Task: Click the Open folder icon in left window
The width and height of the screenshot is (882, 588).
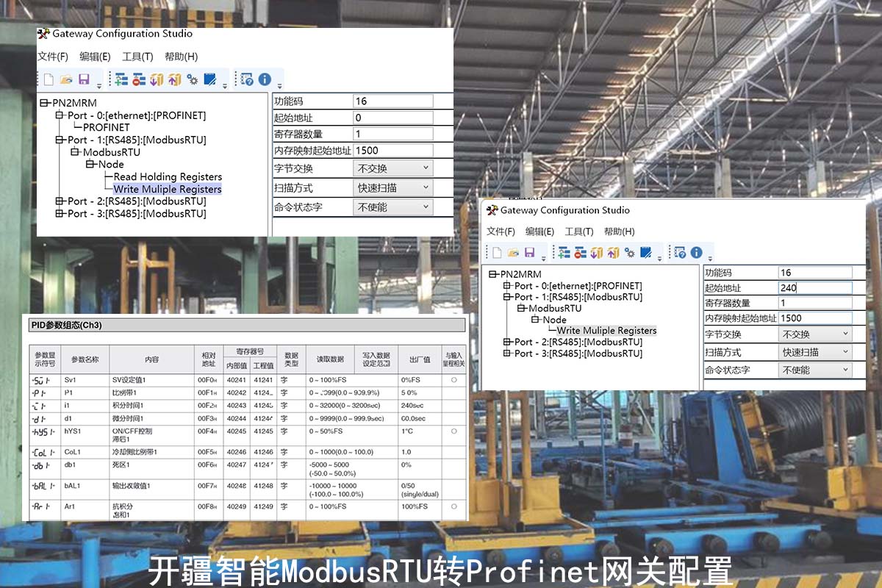Action: click(x=66, y=79)
